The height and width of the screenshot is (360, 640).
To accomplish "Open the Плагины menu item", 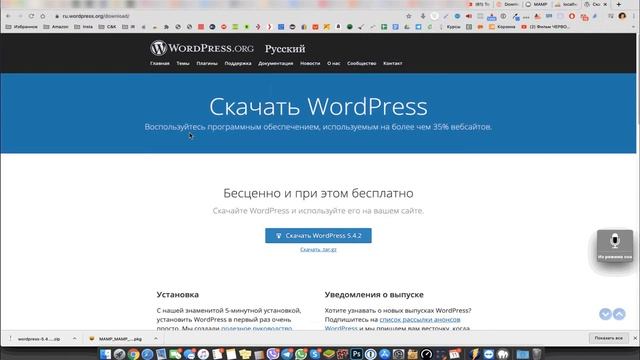I will (x=207, y=63).
